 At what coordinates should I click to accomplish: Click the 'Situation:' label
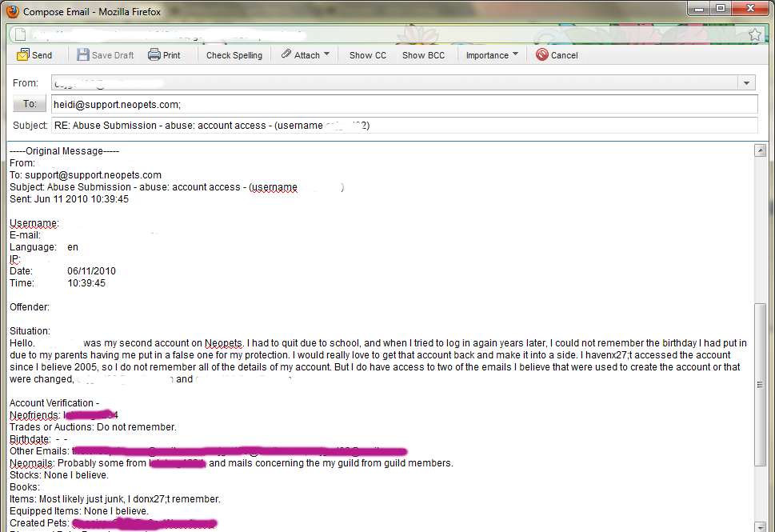tap(30, 331)
